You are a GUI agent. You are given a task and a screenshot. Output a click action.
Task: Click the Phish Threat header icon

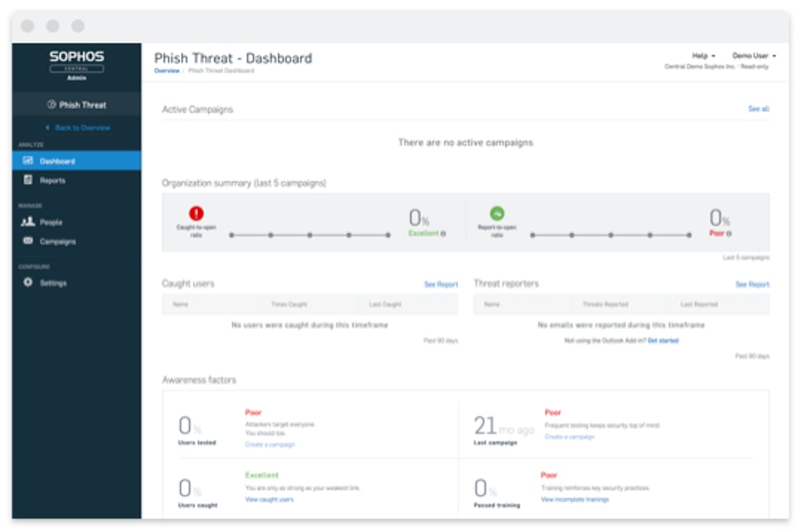51,105
